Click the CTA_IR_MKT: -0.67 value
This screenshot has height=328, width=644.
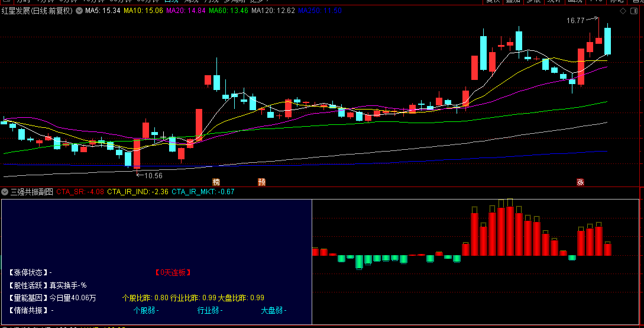click(203, 192)
